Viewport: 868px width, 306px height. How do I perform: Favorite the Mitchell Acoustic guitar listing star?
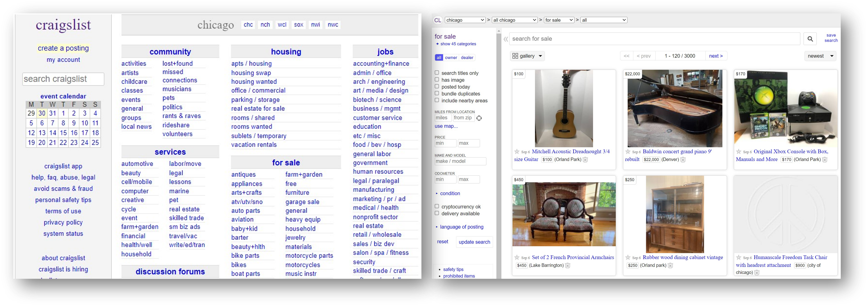click(x=517, y=152)
